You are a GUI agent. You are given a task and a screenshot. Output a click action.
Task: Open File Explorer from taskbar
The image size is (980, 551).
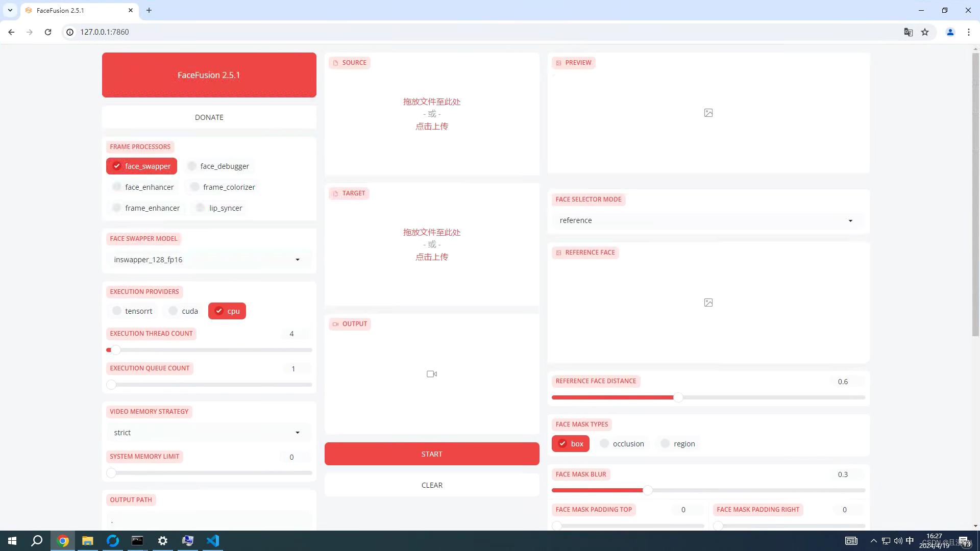tap(88, 541)
